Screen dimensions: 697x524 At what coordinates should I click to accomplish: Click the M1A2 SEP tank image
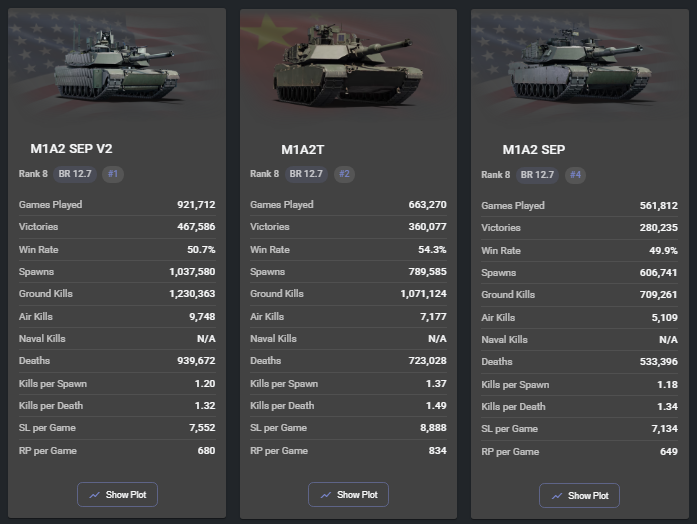(x=577, y=67)
